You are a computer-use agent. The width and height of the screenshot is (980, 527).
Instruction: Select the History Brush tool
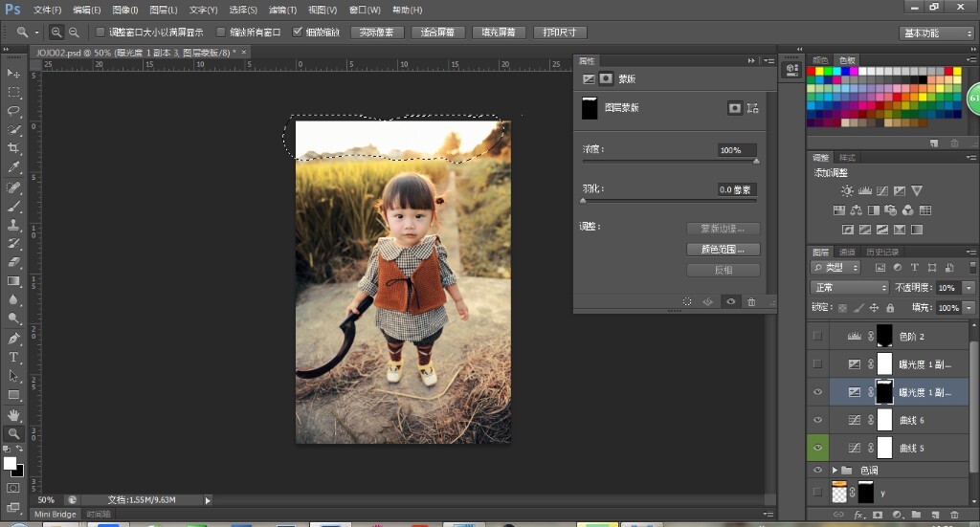click(13, 244)
